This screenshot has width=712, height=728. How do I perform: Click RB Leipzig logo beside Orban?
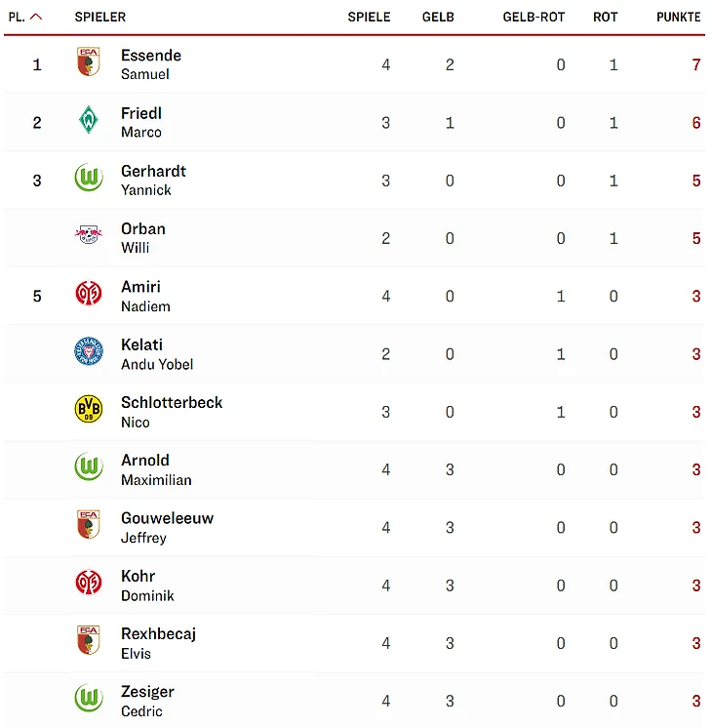(89, 235)
